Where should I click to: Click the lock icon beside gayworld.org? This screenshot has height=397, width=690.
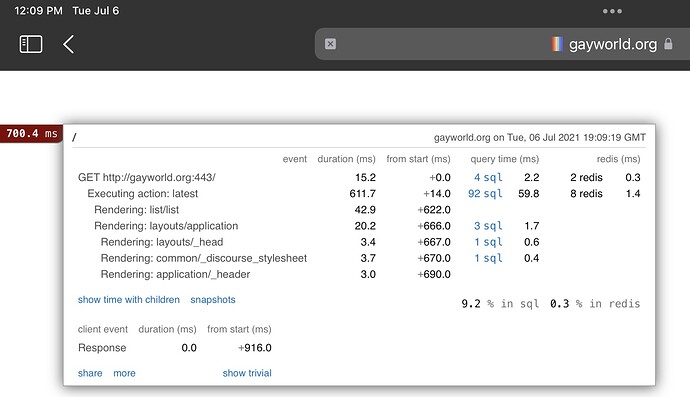coord(668,44)
